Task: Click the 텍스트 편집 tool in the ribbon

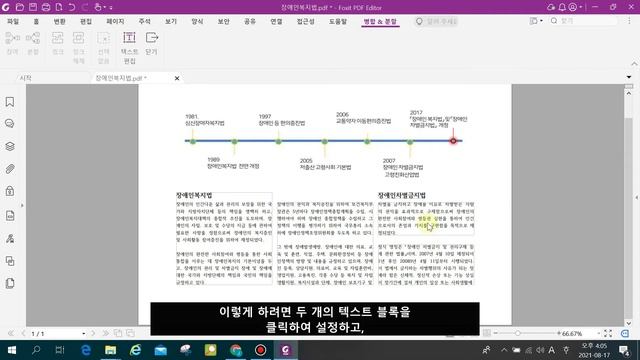Action: tap(129, 47)
